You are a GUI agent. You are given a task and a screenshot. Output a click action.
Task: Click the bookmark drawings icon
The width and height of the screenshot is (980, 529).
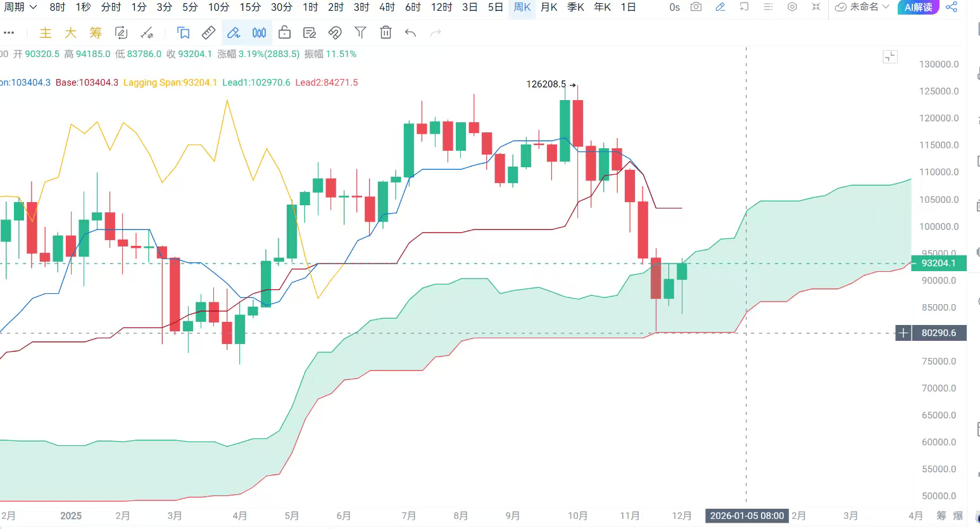[x=184, y=33]
